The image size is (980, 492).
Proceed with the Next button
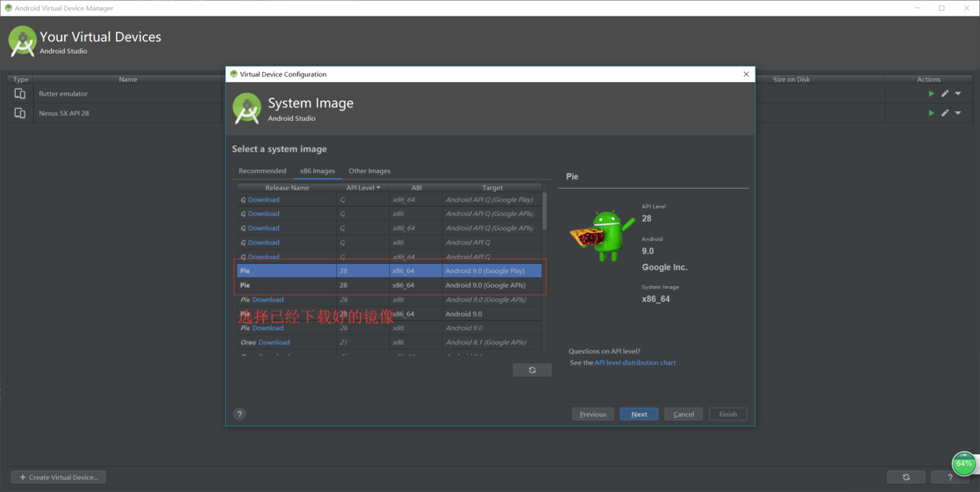[x=639, y=414]
